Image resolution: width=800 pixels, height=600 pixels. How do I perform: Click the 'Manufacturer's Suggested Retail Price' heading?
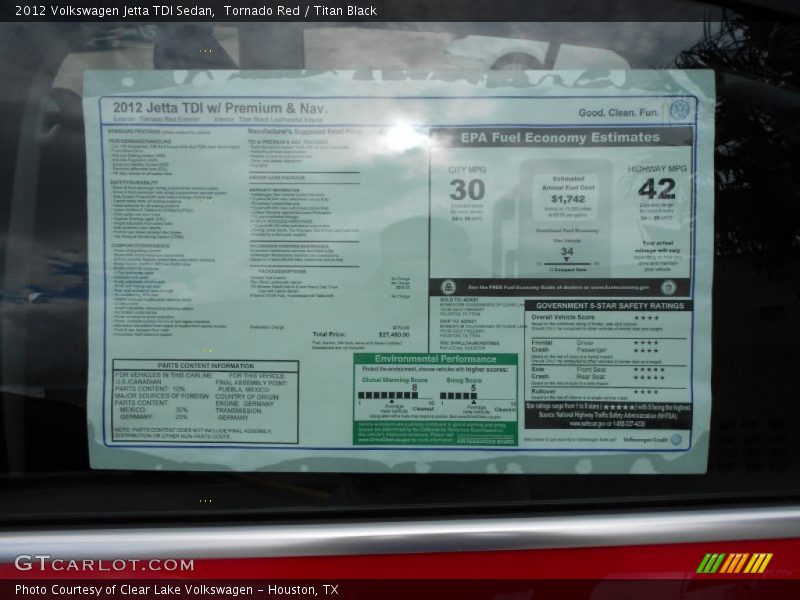tap(305, 132)
